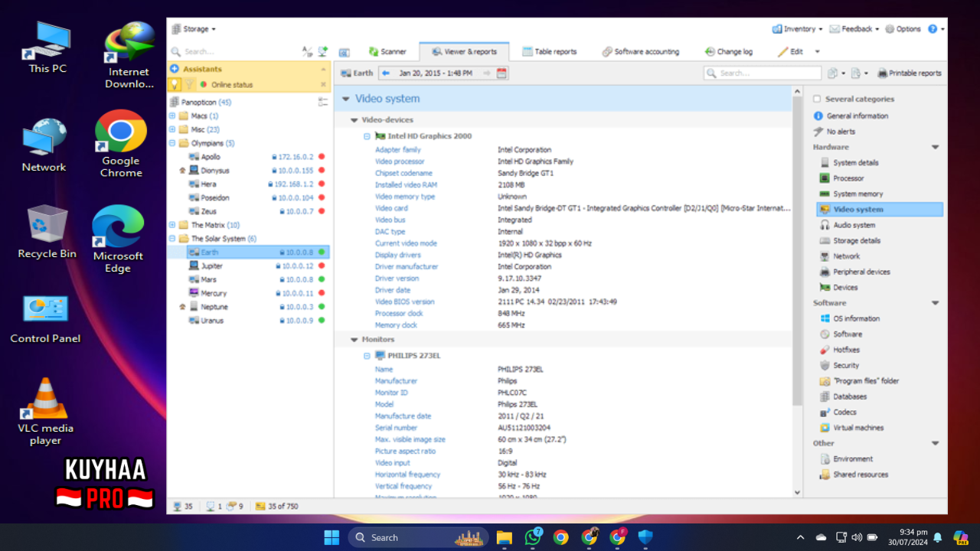Collapse the Other section arrow
980x551 pixels.
935,443
